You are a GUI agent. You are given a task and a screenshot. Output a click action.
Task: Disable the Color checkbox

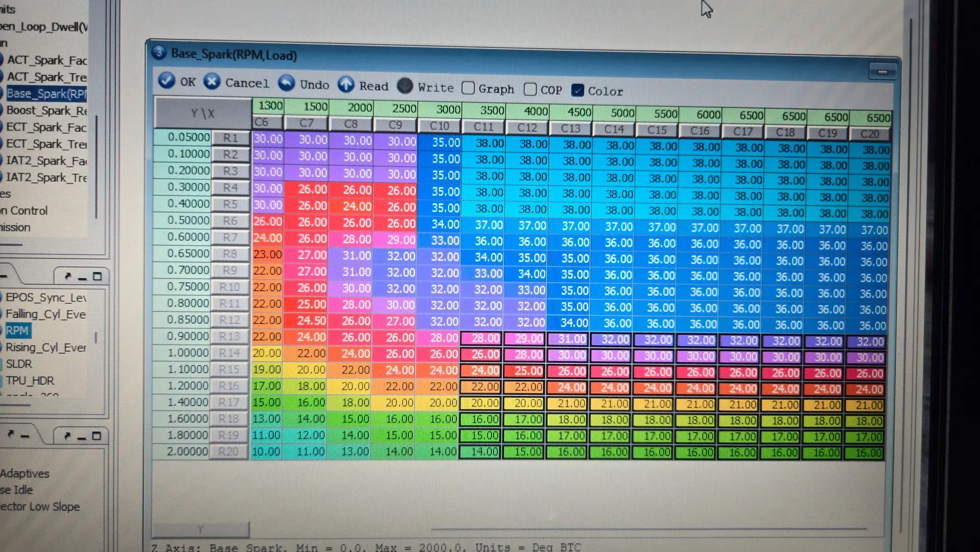[577, 90]
